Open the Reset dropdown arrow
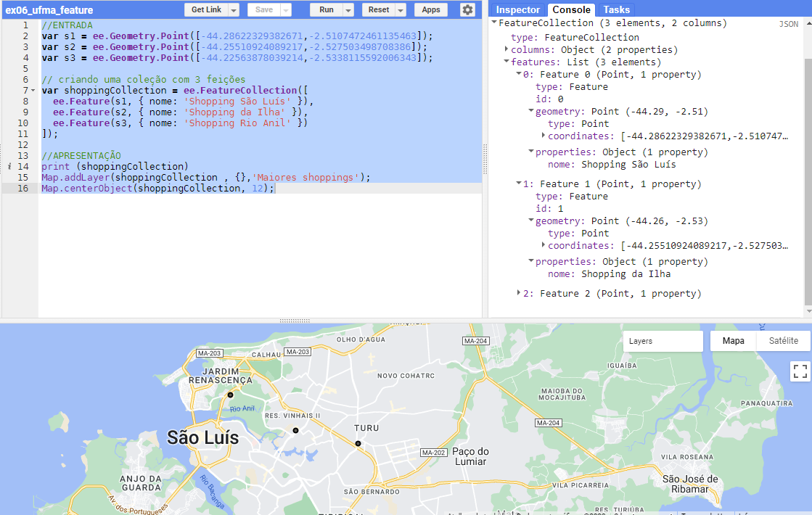The width and height of the screenshot is (812, 515). (401, 10)
